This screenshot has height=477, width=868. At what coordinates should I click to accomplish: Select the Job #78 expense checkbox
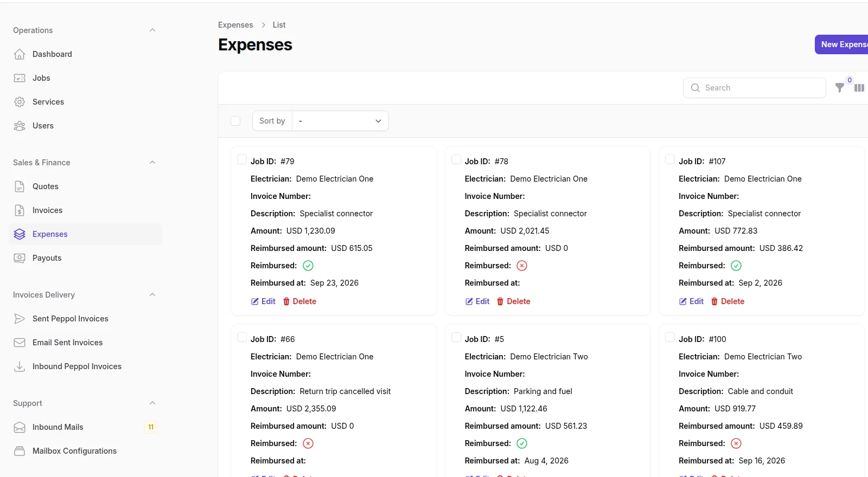(456, 159)
